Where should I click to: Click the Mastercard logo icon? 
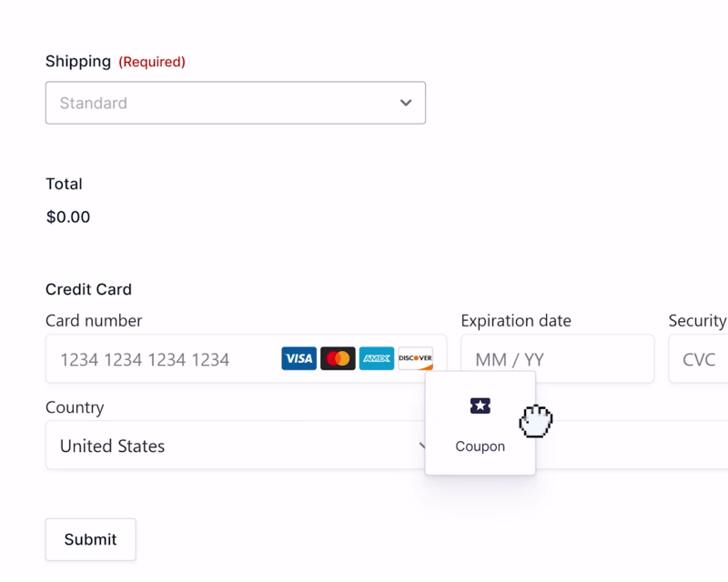pos(338,358)
